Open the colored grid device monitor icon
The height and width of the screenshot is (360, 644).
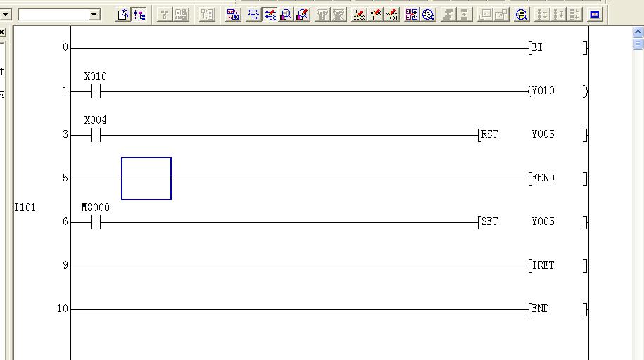tap(412, 14)
